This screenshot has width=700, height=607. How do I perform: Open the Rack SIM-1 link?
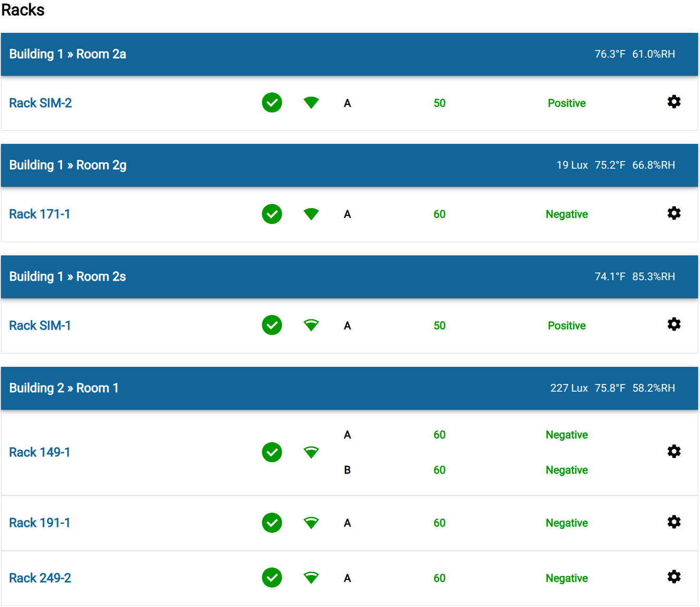click(x=40, y=325)
